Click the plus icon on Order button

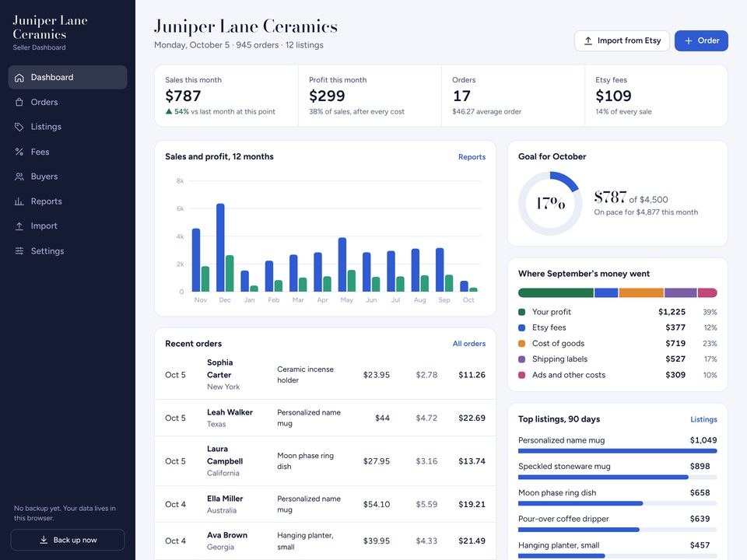coord(689,41)
